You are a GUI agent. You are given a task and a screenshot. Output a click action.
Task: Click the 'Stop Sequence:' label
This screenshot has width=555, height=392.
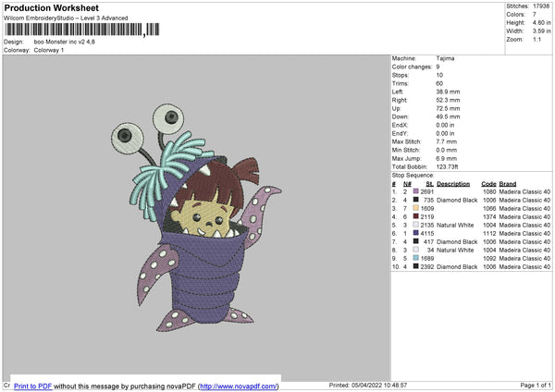coord(413,175)
